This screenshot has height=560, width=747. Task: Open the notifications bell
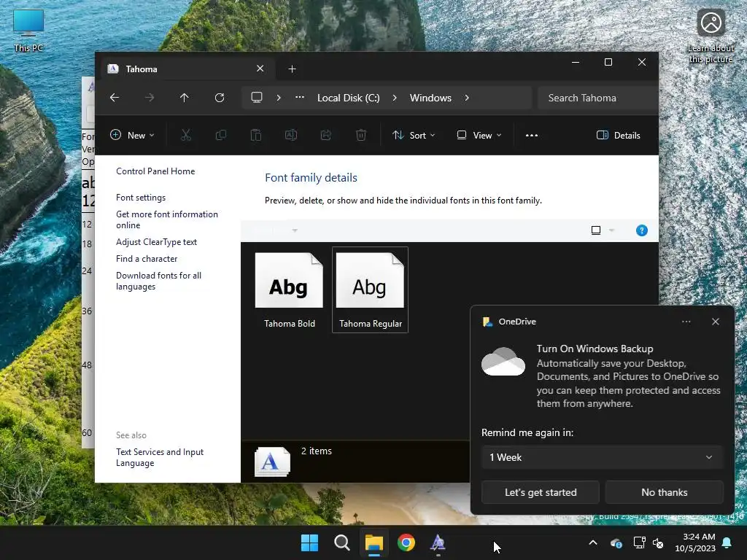(727, 542)
